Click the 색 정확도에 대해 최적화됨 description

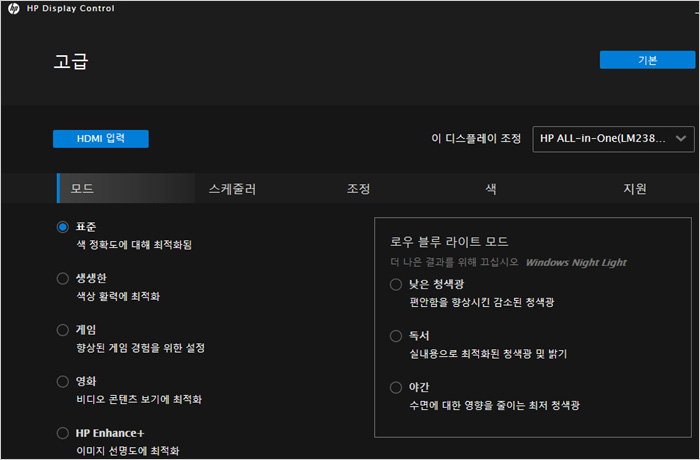coord(134,245)
